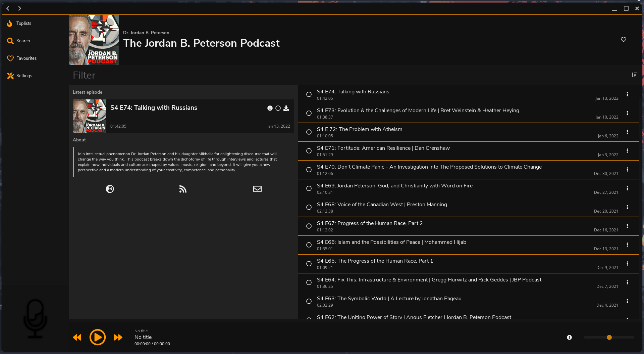
Task: Go back with the left arrow
Action: [x=8, y=8]
